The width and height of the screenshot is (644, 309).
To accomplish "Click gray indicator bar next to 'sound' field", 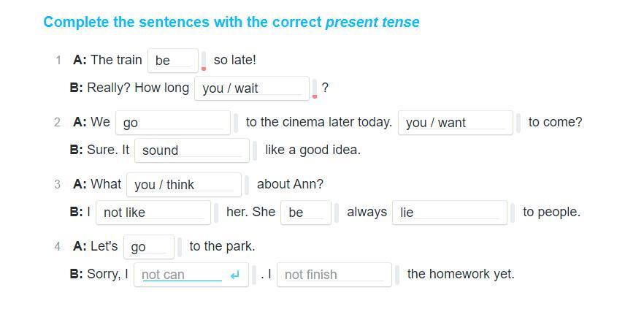I will pos(255,150).
